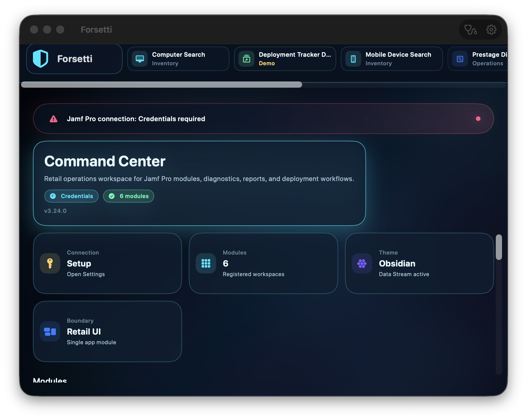Click the horizontal tab bar scrollbar
The image size is (527, 420).
[162, 85]
